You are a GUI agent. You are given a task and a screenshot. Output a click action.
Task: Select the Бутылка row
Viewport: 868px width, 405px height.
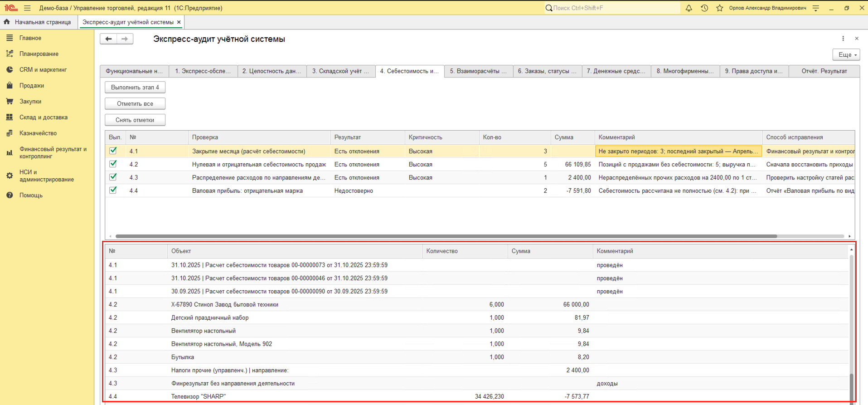click(x=477, y=357)
